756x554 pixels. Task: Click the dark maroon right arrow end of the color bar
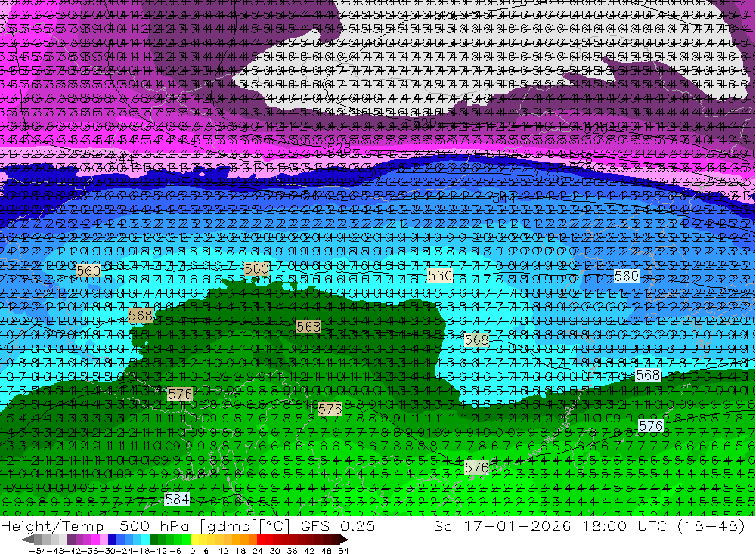(x=344, y=539)
